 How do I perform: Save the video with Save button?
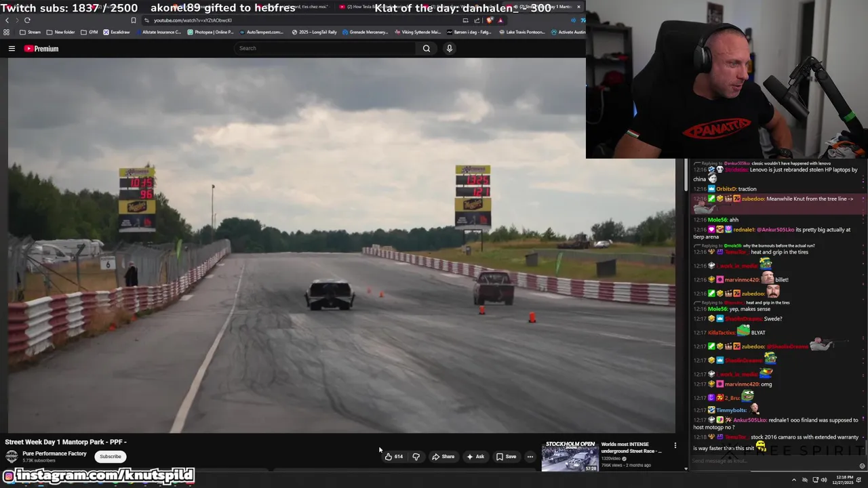tap(507, 457)
